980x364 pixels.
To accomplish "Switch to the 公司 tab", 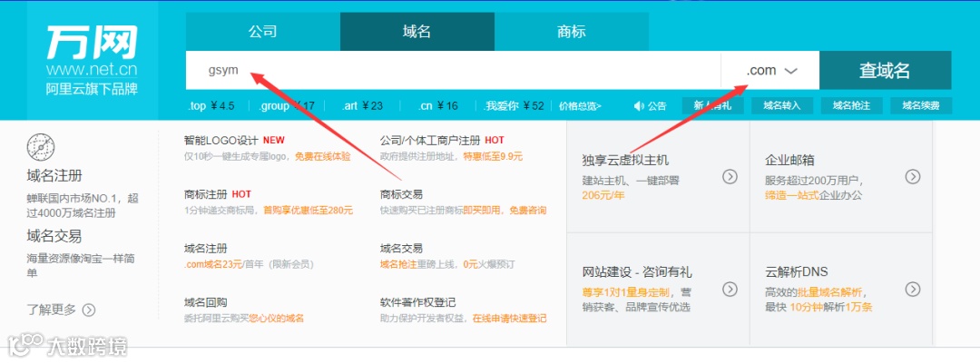I will [262, 31].
